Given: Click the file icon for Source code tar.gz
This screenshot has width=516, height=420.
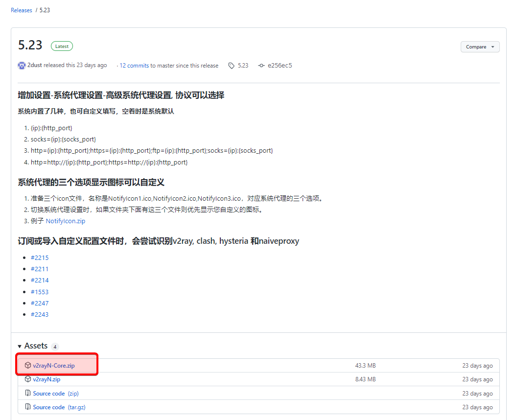Looking at the screenshot, I should 28,407.
